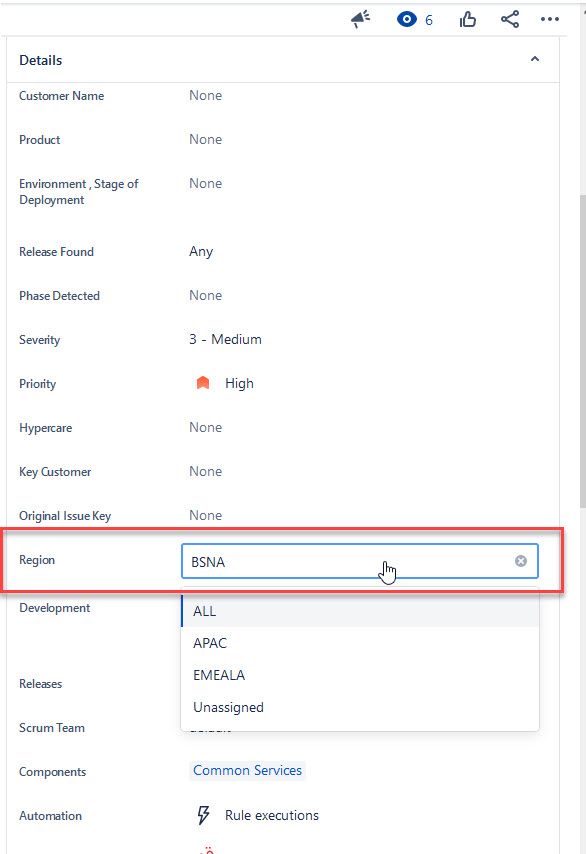Toggle the watch eye icon
The image size is (586, 854).
(406, 20)
